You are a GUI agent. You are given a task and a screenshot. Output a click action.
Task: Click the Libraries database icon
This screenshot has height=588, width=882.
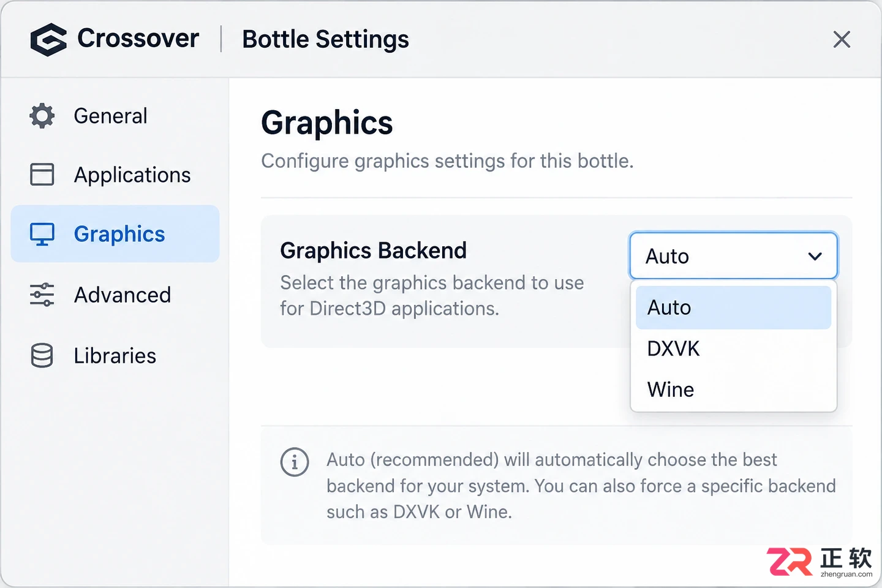click(42, 355)
